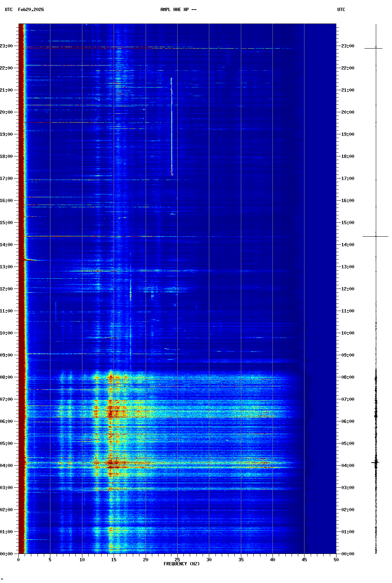Select the 08:00 label on right time axis
Screen dimensions: 392x583
[348, 377]
